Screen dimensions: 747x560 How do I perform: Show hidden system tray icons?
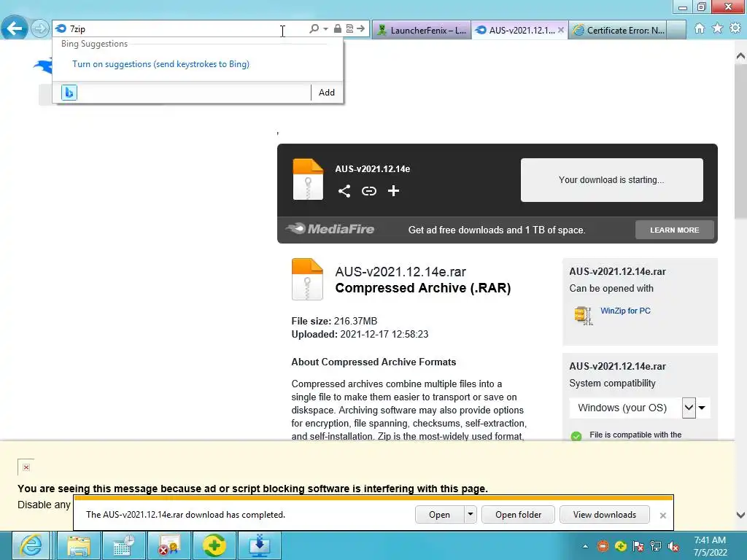tap(585, 546)
